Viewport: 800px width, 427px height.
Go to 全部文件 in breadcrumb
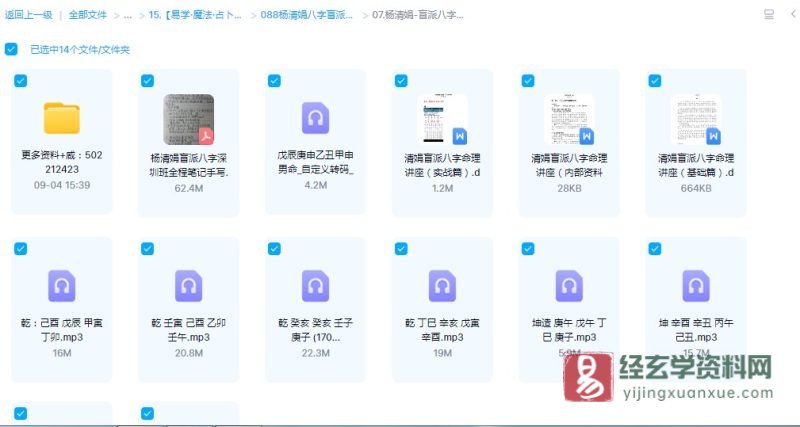pos(87,16)
